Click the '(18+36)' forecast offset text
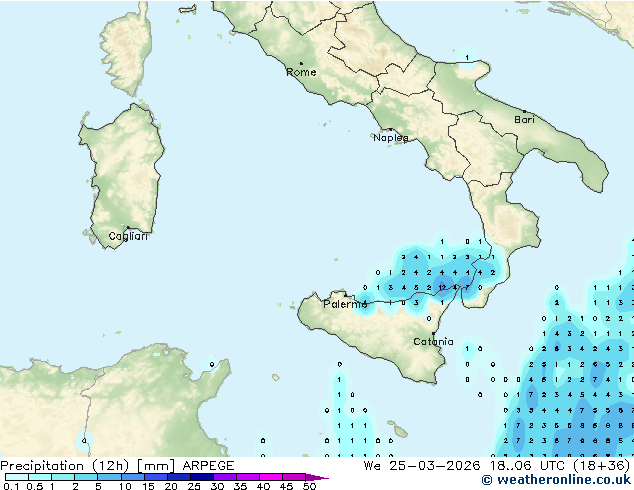This screenshot has width=634, height=490. 602,466
